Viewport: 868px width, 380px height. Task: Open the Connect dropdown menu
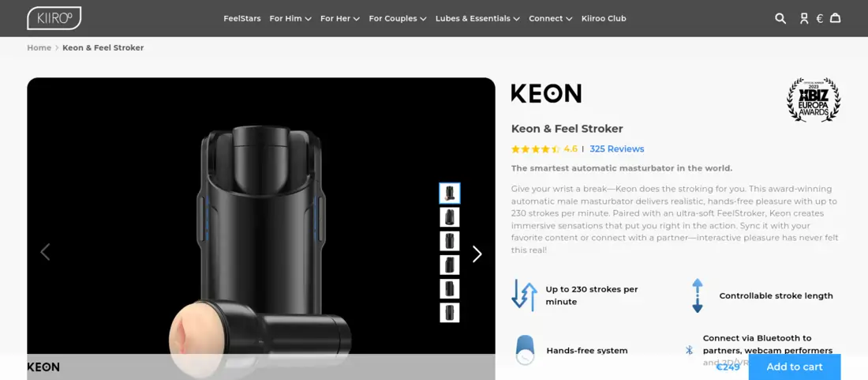(x=550, y=18)
